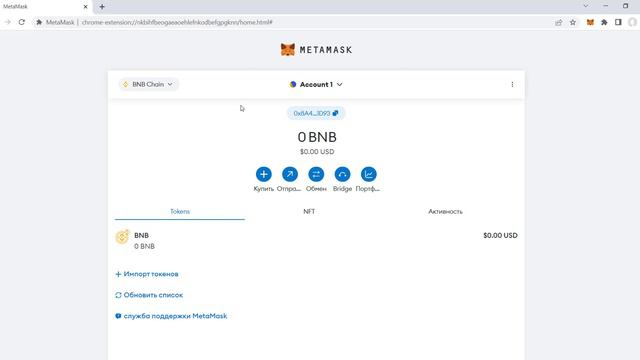The image size is (640, 360).
Task: Open служба поддержки MetaMask link
Action: click(171, 316)
